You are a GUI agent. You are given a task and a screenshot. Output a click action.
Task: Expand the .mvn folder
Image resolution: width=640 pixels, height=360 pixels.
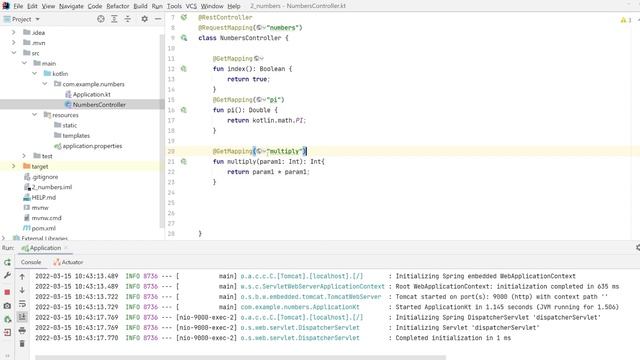[x=13, y=42]
